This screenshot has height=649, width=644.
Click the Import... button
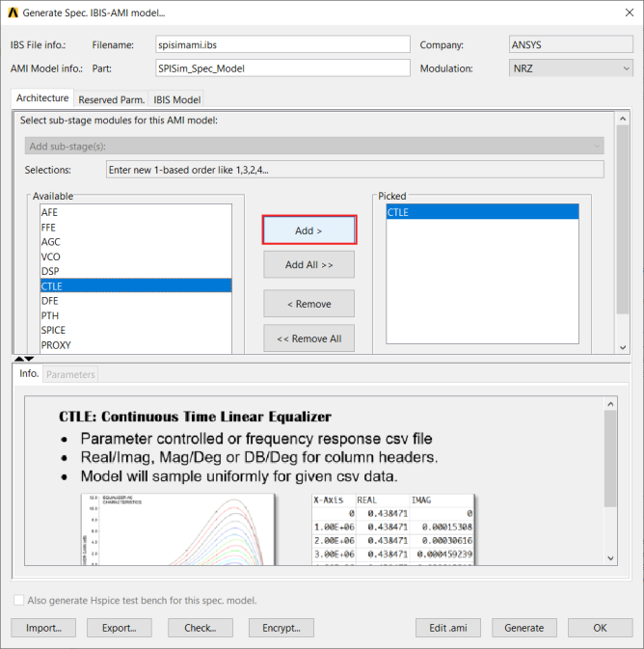tap(43, 628)
